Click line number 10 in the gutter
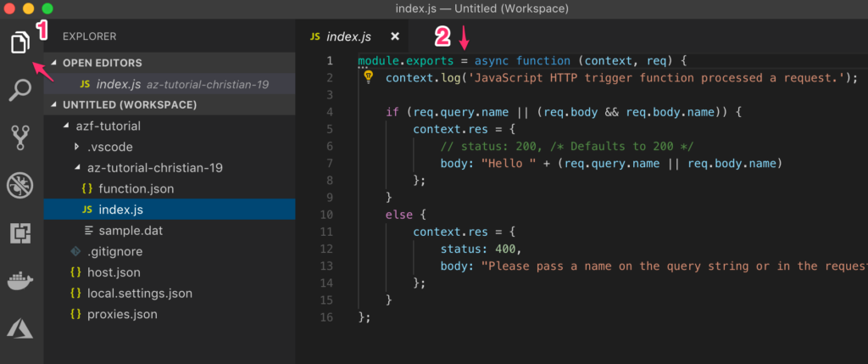 click(x=329, y=215)
